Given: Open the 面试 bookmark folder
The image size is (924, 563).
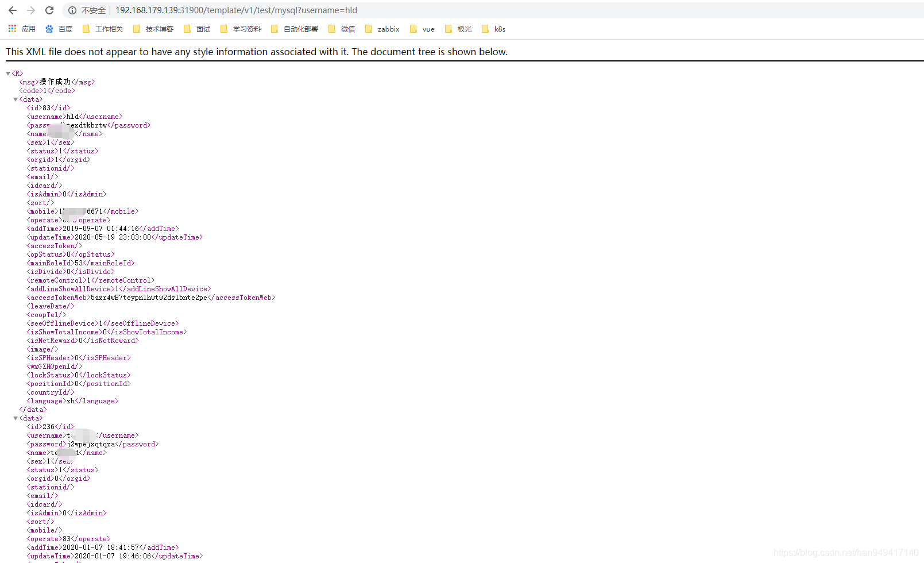Looking at the screenshot, I should (197, 29).
